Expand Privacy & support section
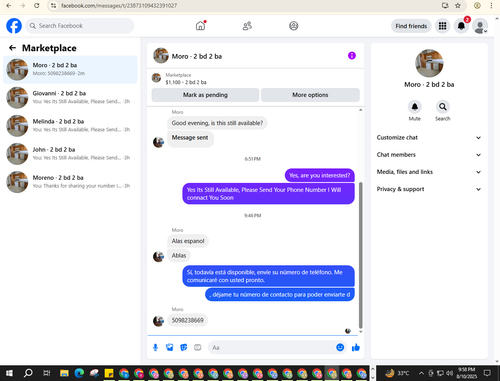The image size is (500, 381). coord(429,189)
